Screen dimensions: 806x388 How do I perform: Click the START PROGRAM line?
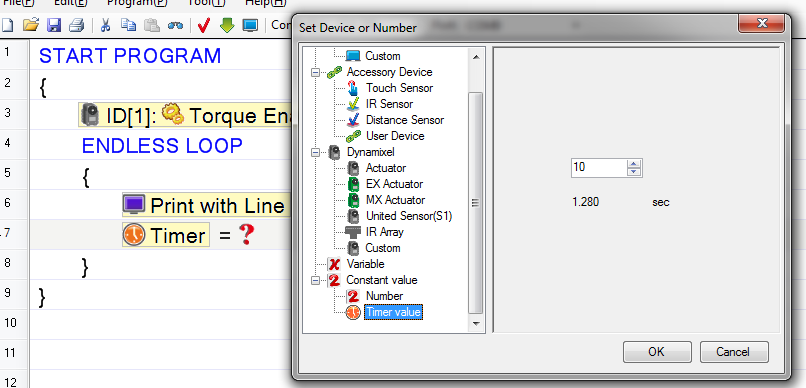point(130,56)
